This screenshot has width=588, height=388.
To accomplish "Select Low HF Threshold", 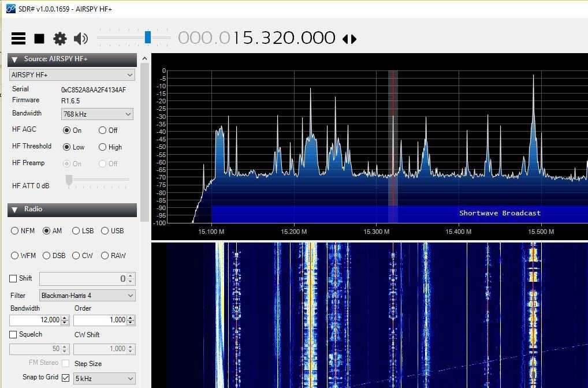I will [x=67, y=147].
